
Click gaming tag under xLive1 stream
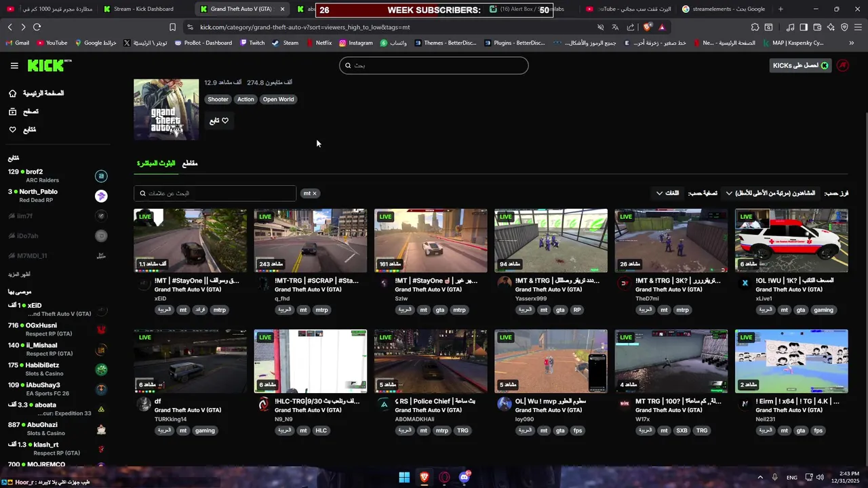pyautogui.click(x=823, y=310)
